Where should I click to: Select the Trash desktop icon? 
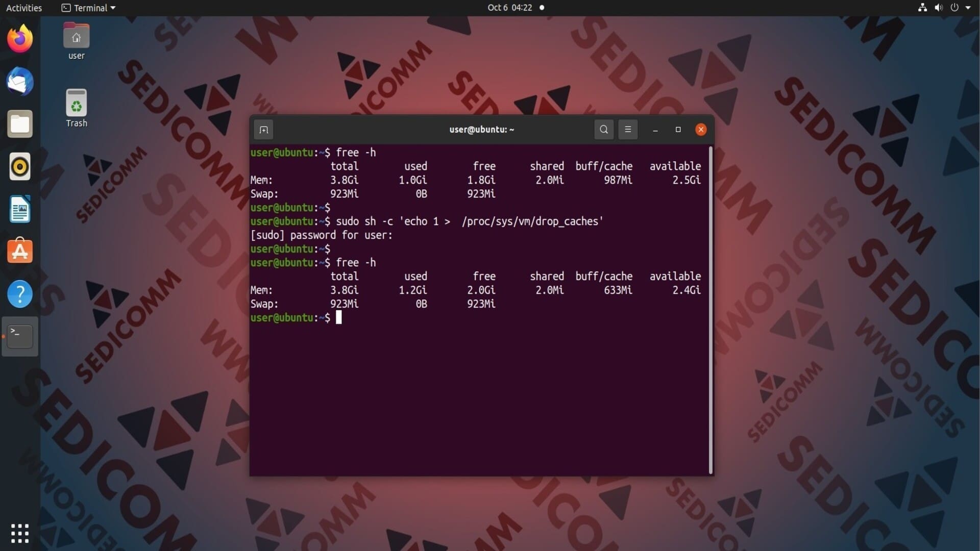coord(76,108)
